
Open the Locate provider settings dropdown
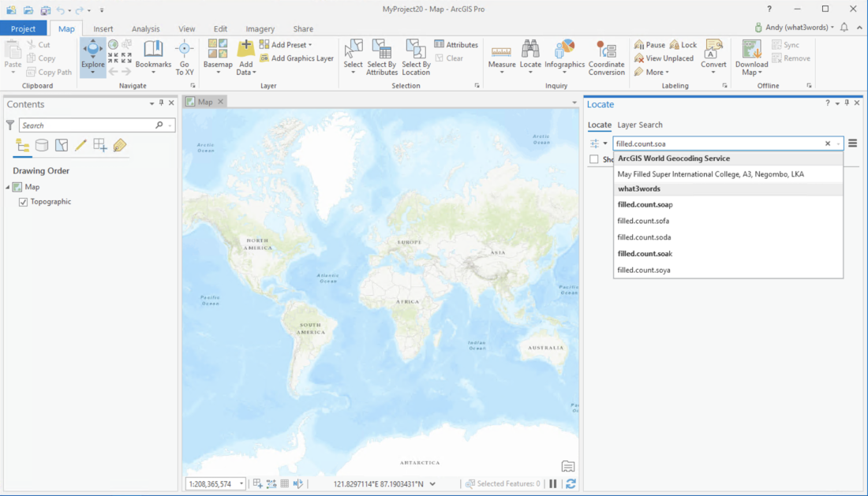(599, 144)
